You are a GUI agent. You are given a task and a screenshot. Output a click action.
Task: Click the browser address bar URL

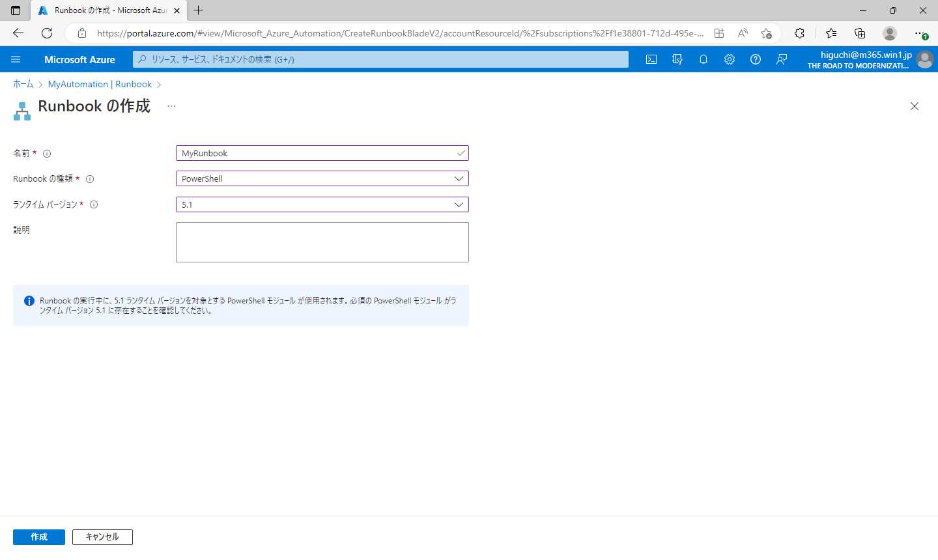click(x=400, y=33)
